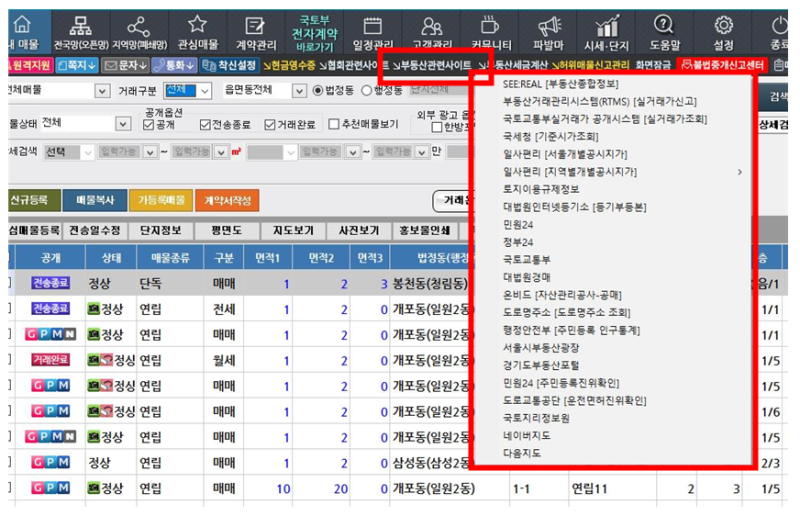This screenshot has width=800, height=516.
Task: Open 착신설정 call forwarding
Action: [x=228, y=65]
